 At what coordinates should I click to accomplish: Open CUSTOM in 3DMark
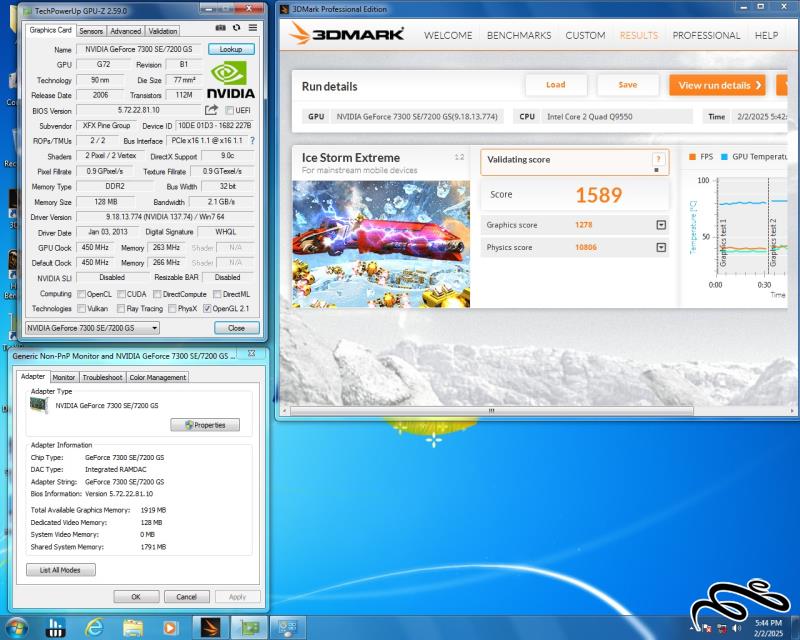(585, 35)
